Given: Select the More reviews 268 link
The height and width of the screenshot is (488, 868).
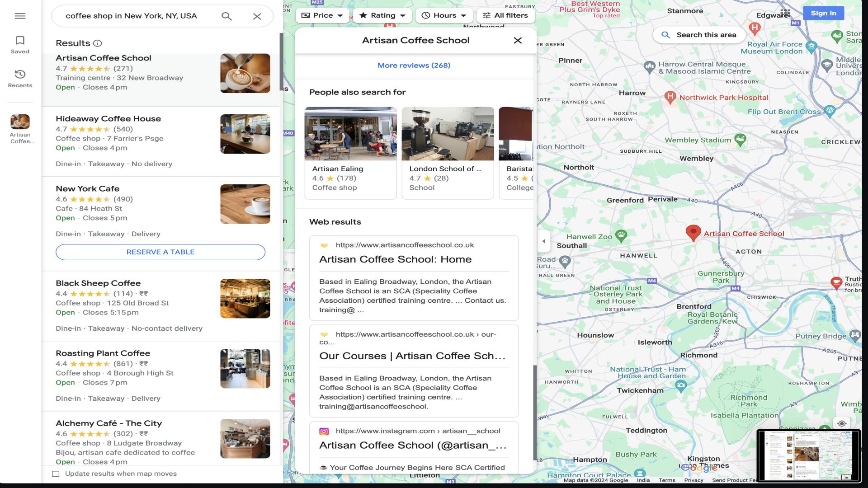Looking at the screenshot, I should pos(414,64).
